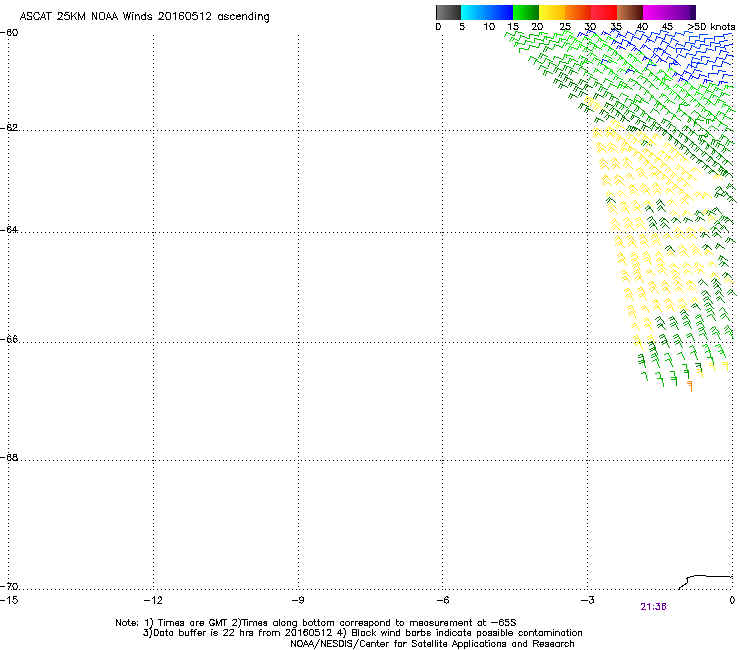Click the '>50 knots' legend label
The height and width of the screenshot is (650, 740).
(711, 27)
